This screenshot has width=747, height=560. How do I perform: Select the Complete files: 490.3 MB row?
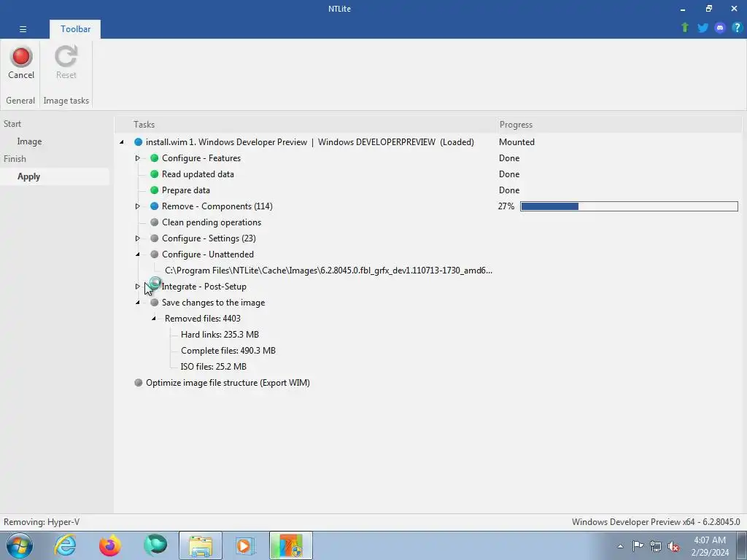[x=228, y=351]
